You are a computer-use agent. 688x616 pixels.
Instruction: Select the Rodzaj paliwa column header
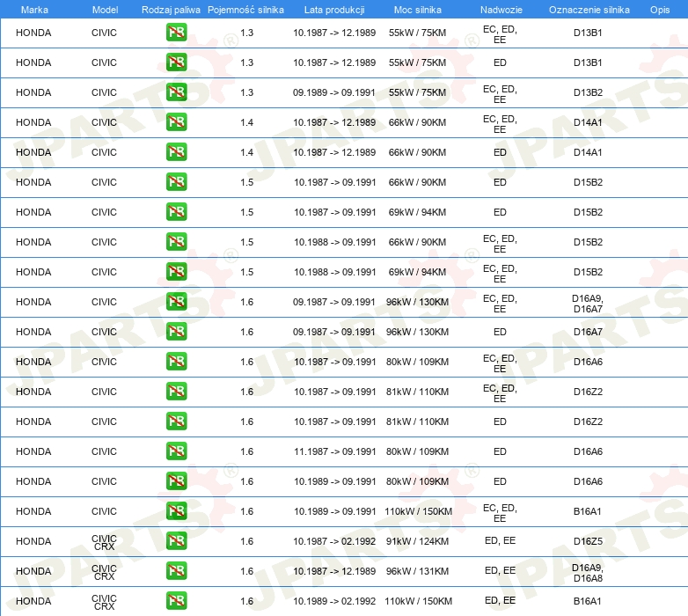[171, 10]
